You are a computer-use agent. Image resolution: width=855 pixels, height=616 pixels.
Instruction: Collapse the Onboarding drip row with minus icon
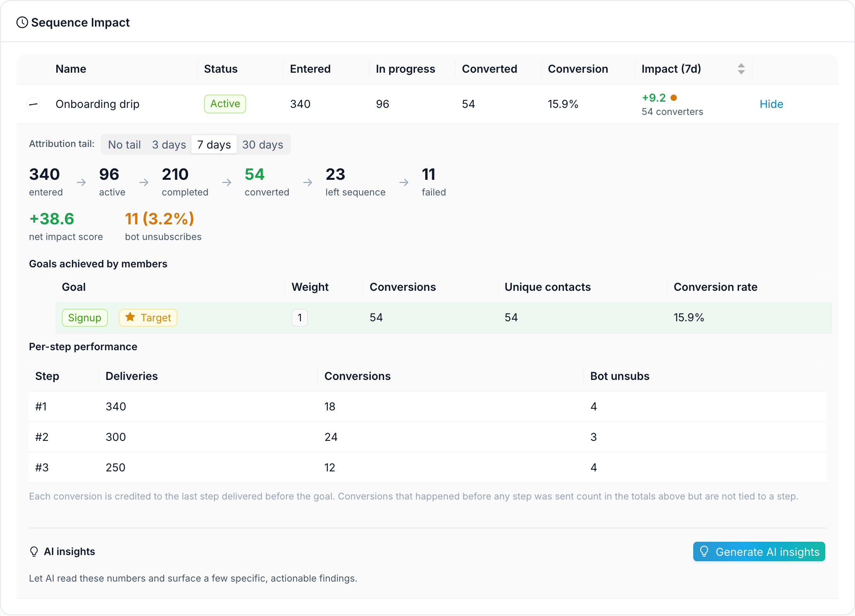point(34,104)
